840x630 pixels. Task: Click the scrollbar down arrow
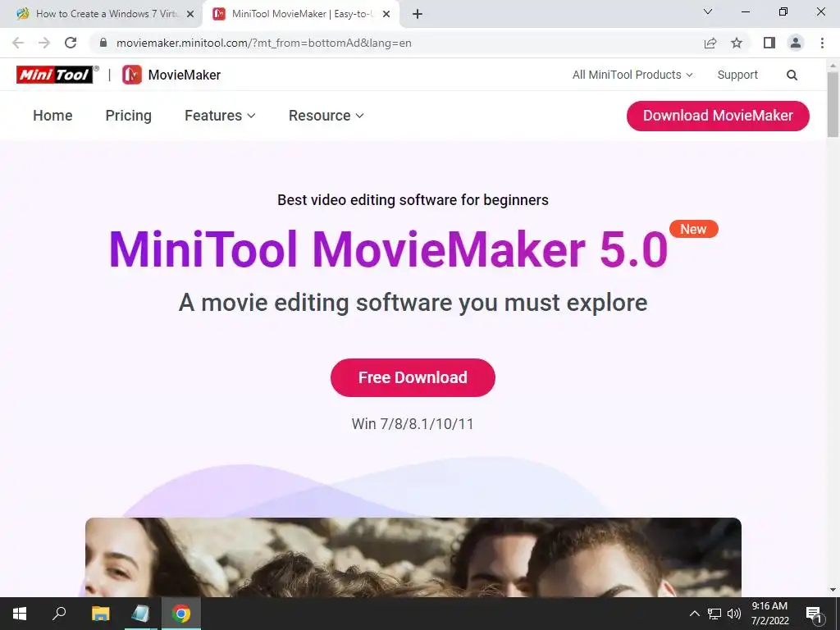[833, 590]
